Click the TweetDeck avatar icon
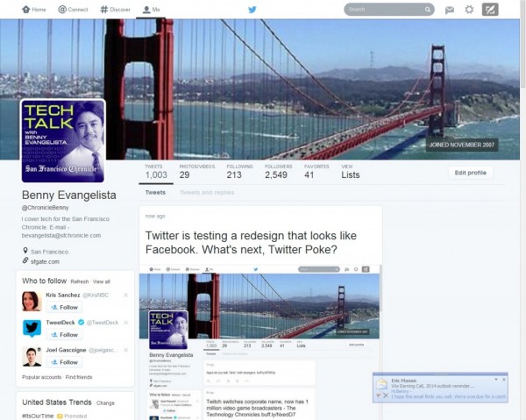 click(32, 329)
